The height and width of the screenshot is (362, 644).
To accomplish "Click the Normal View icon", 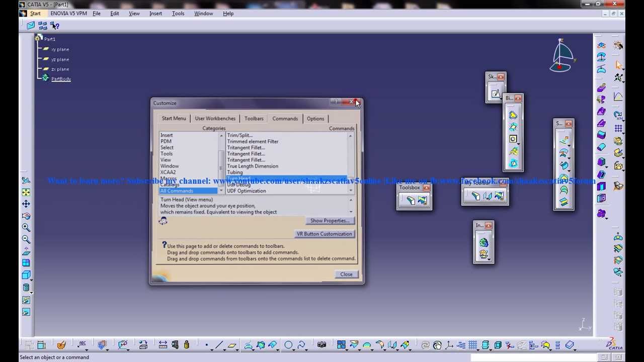I will [26, 251].
